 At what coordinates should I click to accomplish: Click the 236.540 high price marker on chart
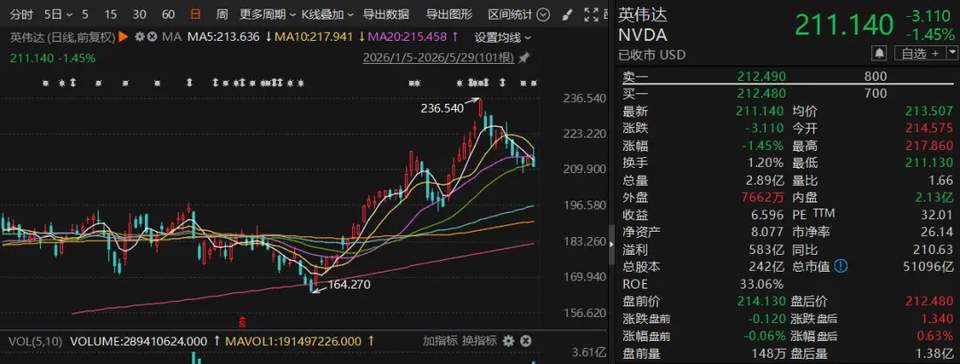pos(442,108)
